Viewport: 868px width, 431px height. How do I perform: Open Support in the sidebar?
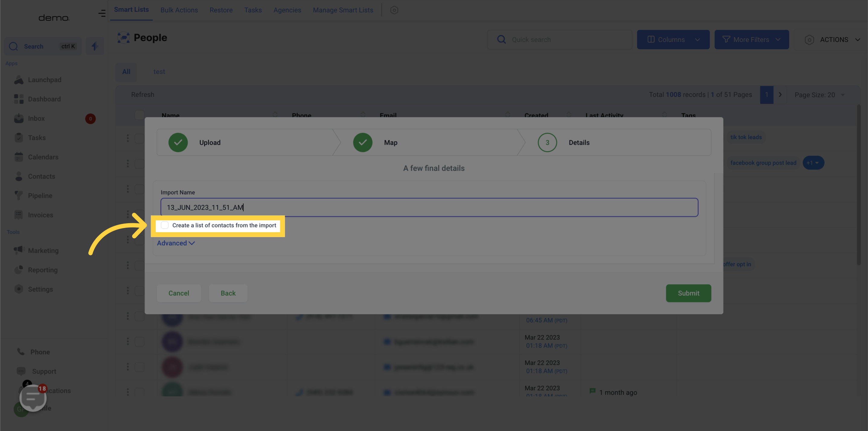tap(36, 371)
